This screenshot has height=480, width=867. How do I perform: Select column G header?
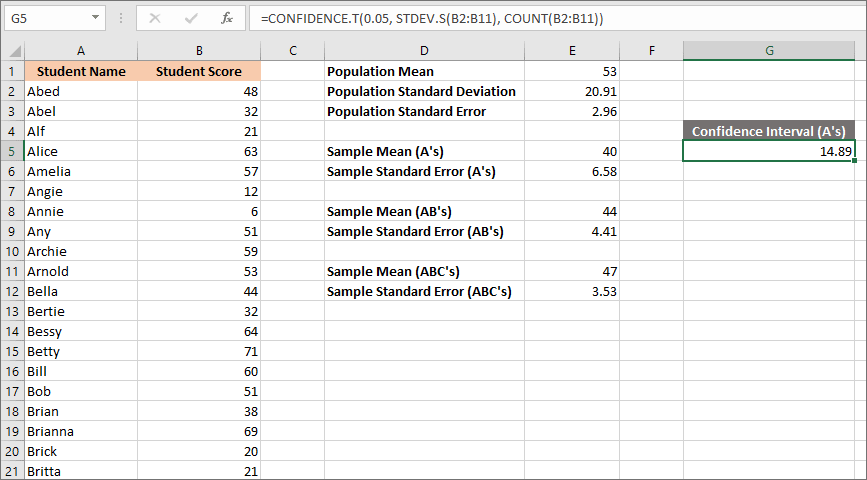pos(769,51)
